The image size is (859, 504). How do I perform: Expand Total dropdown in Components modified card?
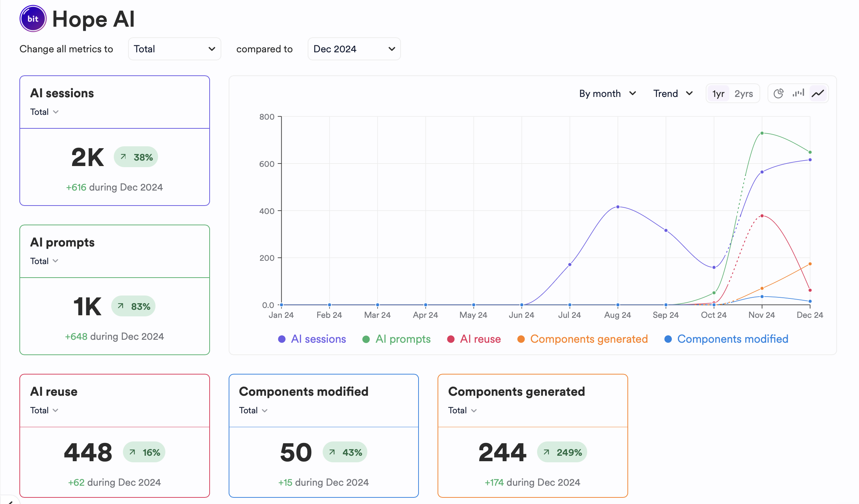pyautogui.click(x=253, y=410)
